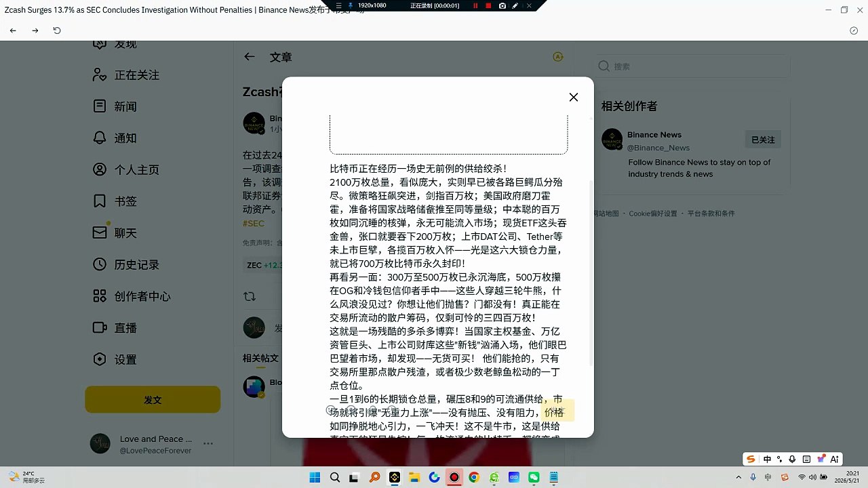Pause the screen recording
Image resolution: width=868 pixels, height=488 pixels.
pos(475,5)
